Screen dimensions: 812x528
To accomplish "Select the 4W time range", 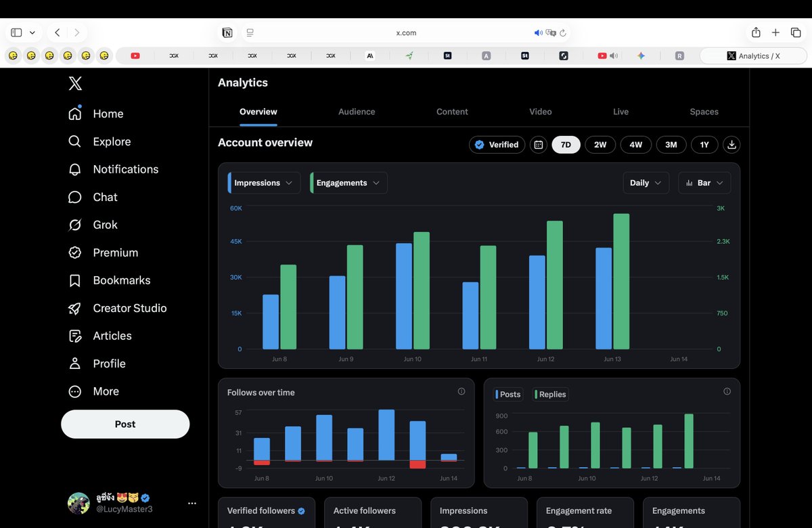I will (x=635, y=145).
